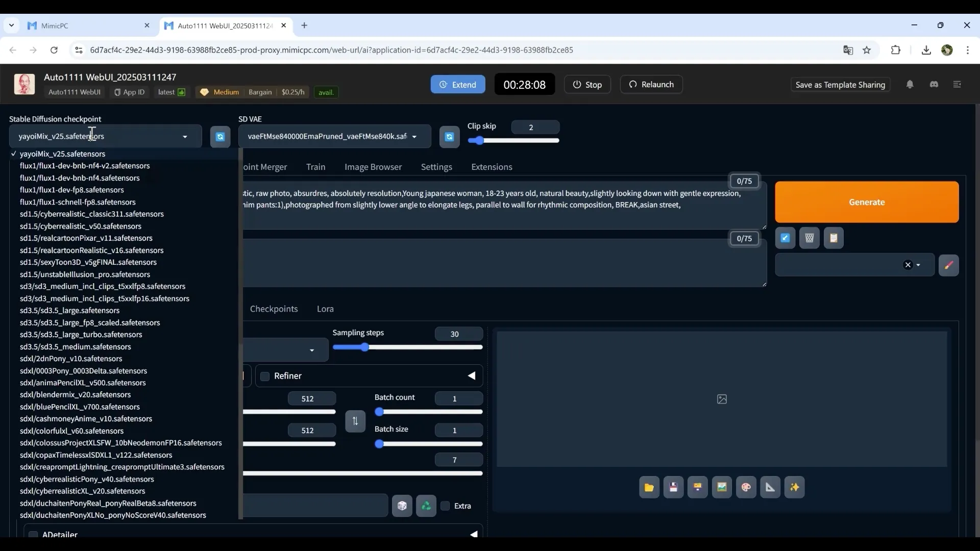Open the styles dropdown arrow

click(918, 265)
